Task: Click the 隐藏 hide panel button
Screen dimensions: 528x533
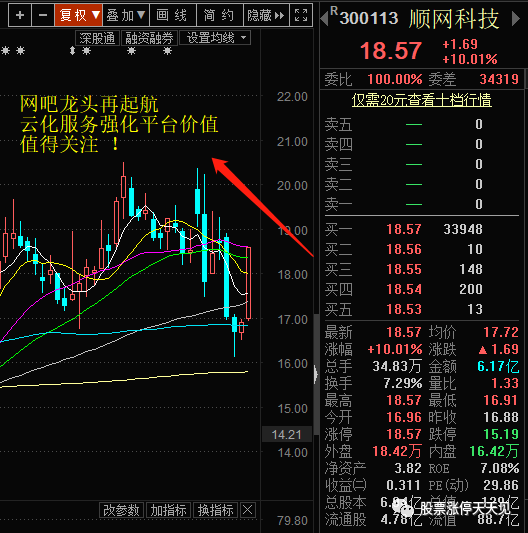Action: [266, 15]
